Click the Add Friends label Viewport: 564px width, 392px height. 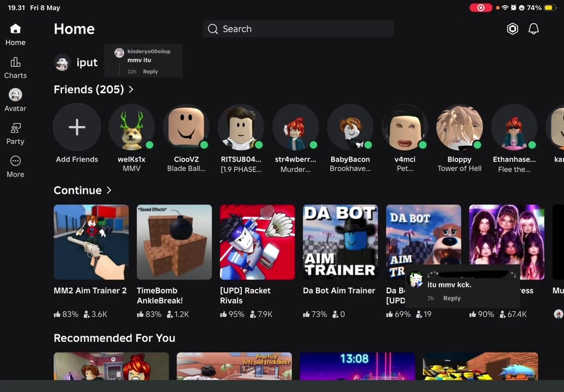[77, 160]
